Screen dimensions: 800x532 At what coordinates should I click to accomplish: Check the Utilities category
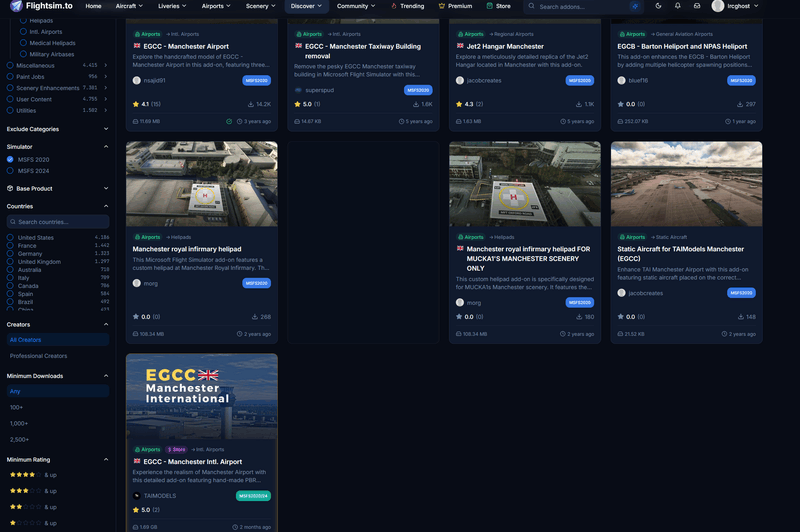[x=10, y=110]
